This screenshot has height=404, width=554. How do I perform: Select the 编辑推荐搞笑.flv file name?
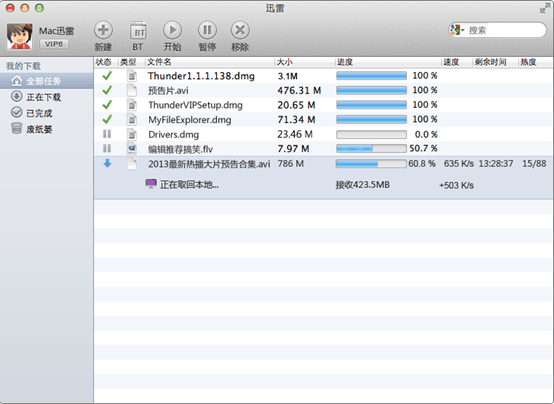pos(181,149)
